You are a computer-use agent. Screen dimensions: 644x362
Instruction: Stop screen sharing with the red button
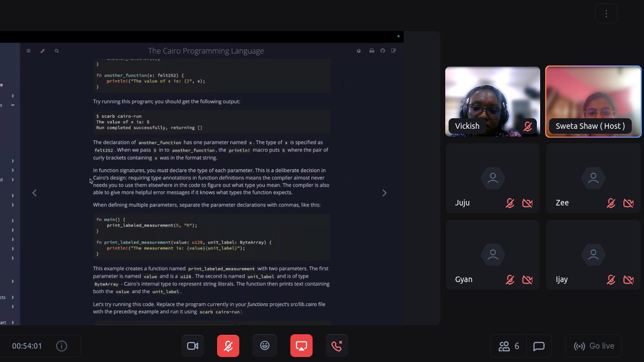[301, 345]
